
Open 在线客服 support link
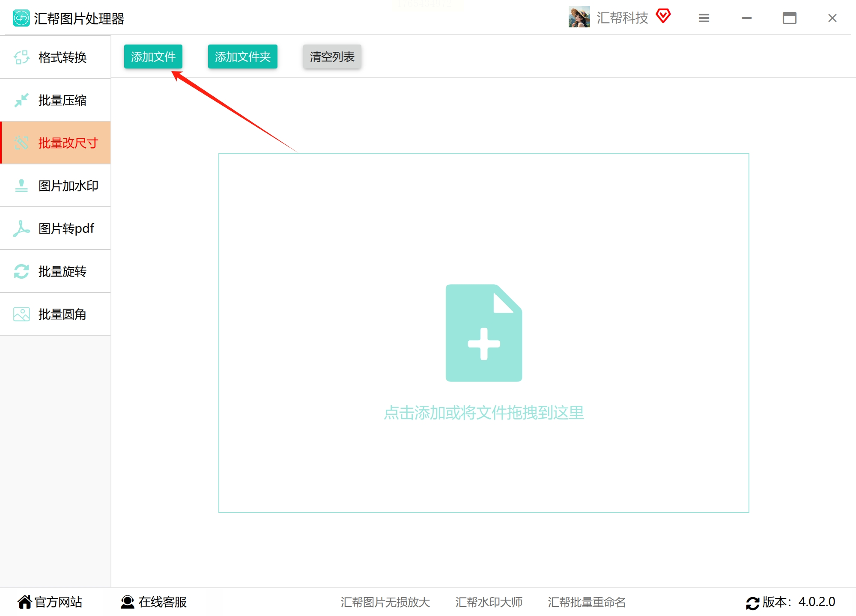pyautogui.click(x=154, y=602)
